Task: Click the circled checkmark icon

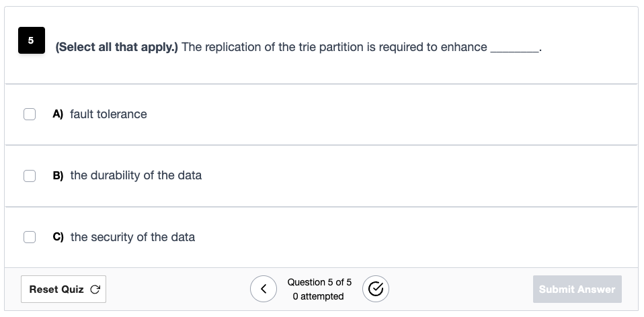Action: click(375, 289)
